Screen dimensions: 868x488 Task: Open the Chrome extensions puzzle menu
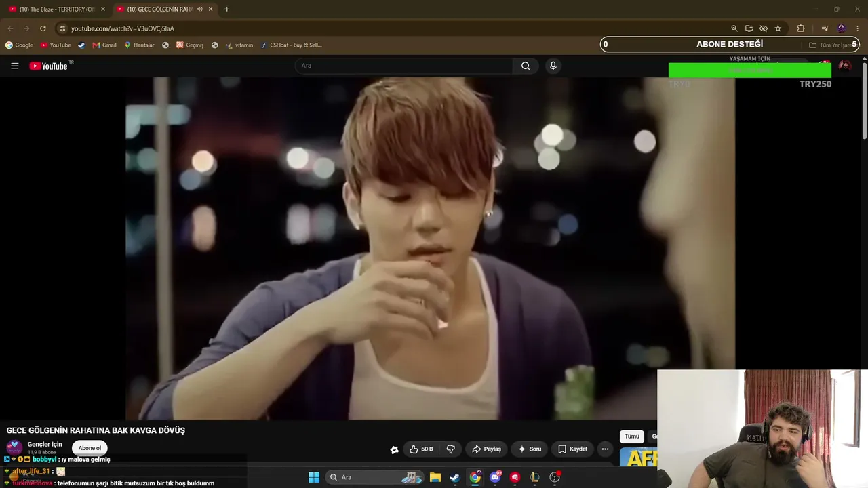pyautogui.click(x=801, y=28)
